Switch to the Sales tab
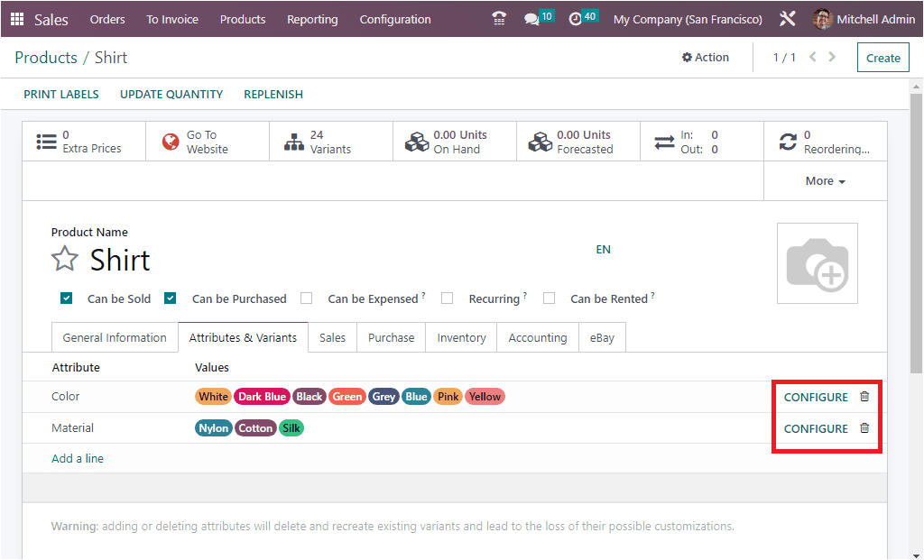Image resolution: width=924 pixels, height=560 pixels. point(332,337)
